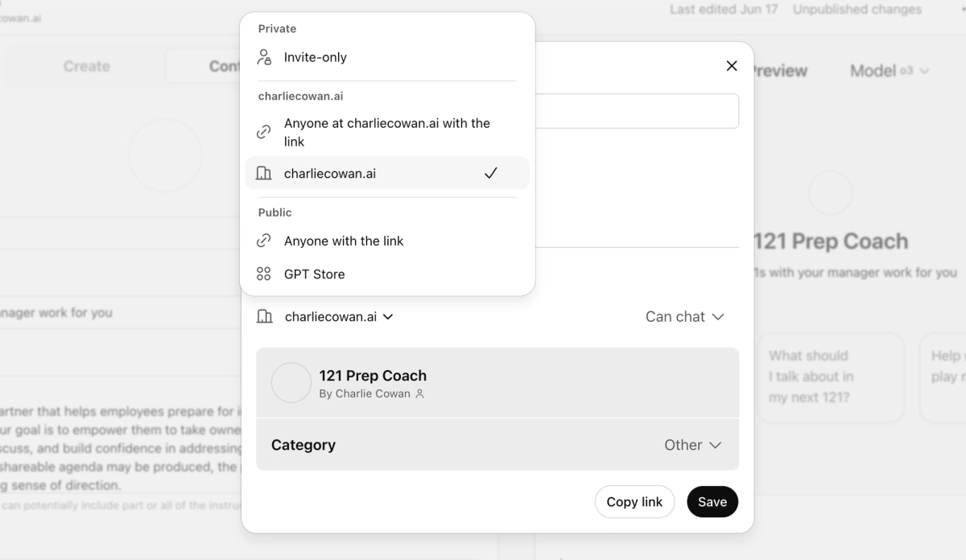
Task: Click the building icon in the checked charliecowan.ai row
Action: coord(264,173)
